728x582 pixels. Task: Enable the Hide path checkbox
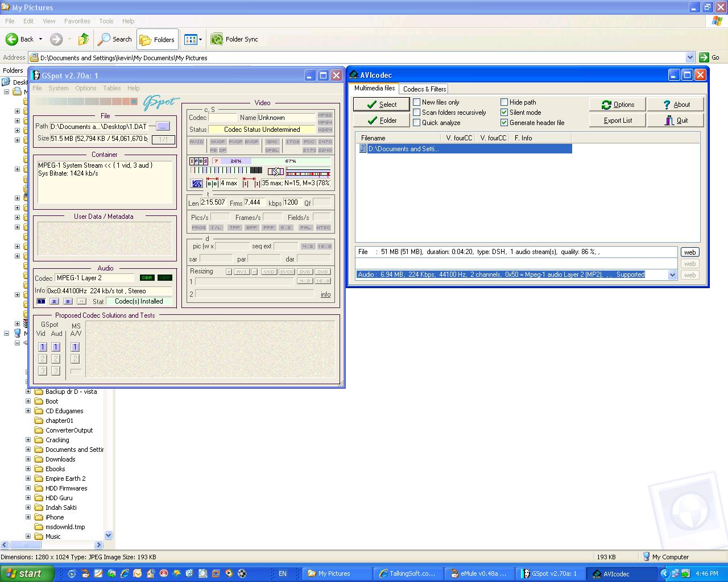point(504,102)
